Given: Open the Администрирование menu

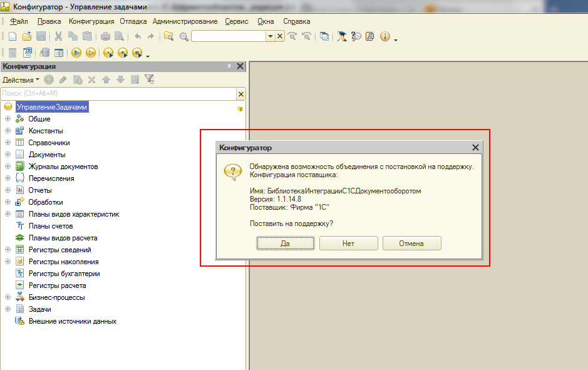Looking at the screenshot, I should (185, 21).
